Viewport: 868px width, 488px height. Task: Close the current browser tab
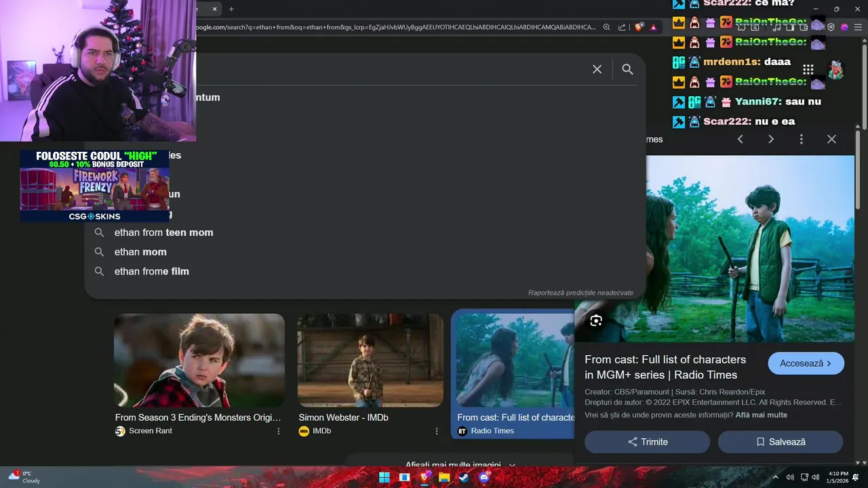coord(215,9)
